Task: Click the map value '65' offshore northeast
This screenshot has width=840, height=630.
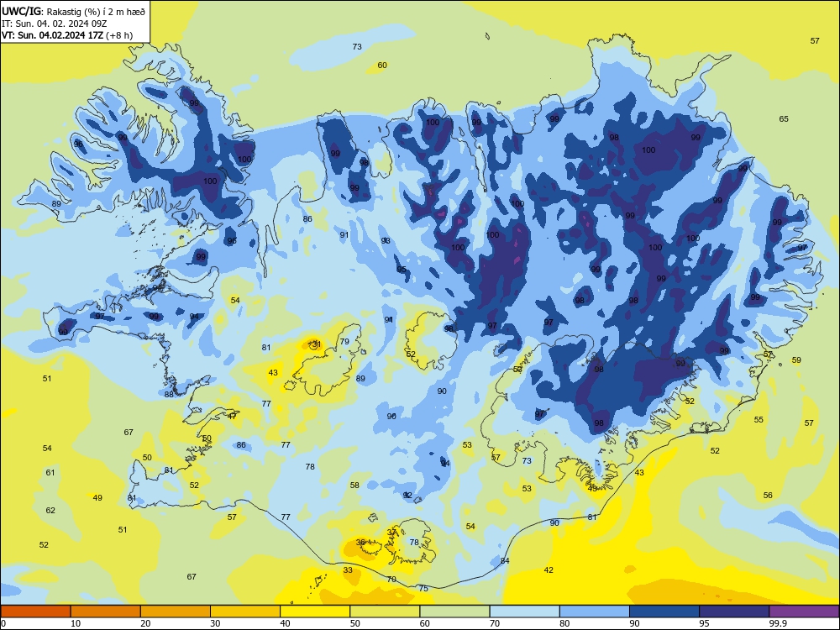Action: click(x=784, y=119)
